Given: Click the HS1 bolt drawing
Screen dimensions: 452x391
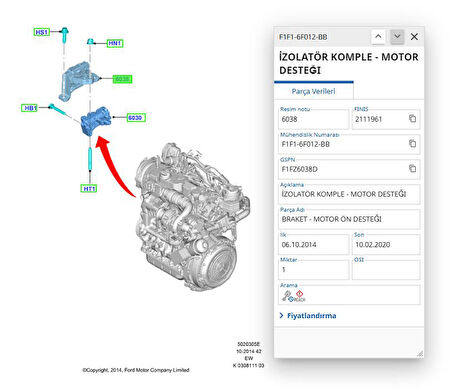Looking at the screenshot, I should pos(65,35).
